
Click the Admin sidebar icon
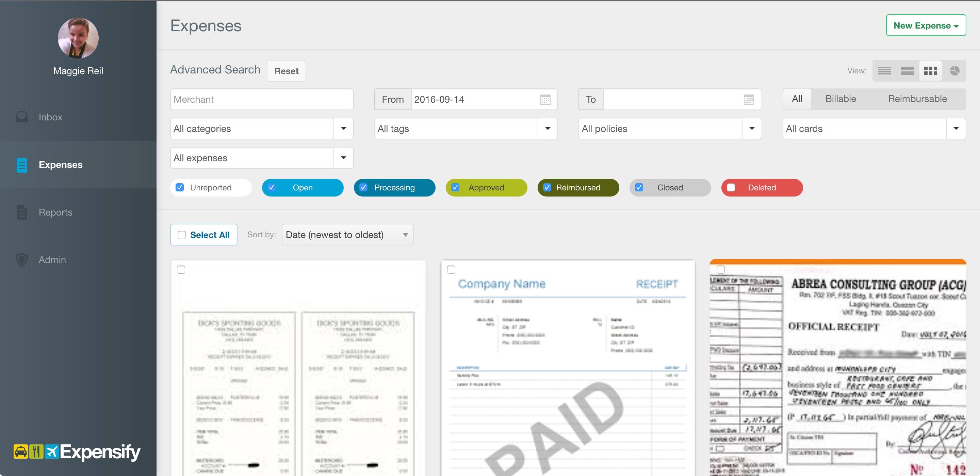pyautogui.click(x=21, y=259)
